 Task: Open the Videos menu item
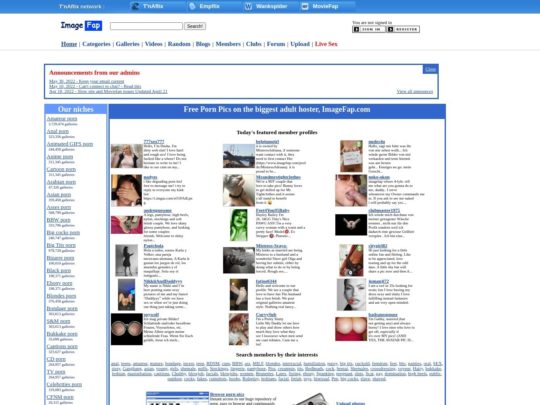click(154, 44)
